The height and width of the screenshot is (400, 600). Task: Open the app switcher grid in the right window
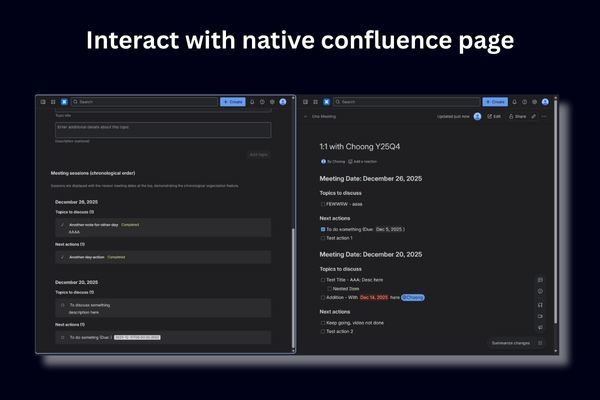point(315,102)
